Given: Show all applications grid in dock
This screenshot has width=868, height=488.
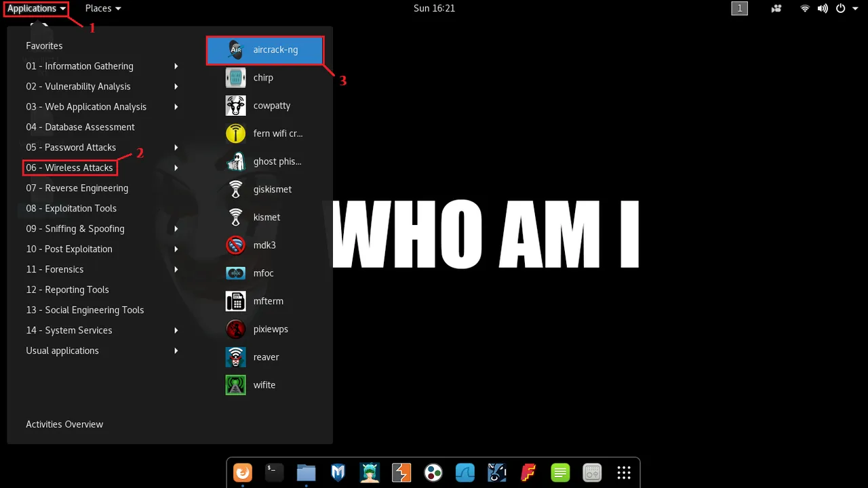Looking at the screenshot, I should point(624,472).
